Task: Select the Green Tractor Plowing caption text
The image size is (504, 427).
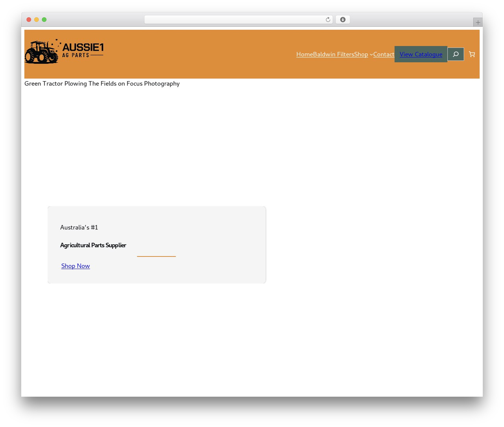Action: (x=102, y=84)
